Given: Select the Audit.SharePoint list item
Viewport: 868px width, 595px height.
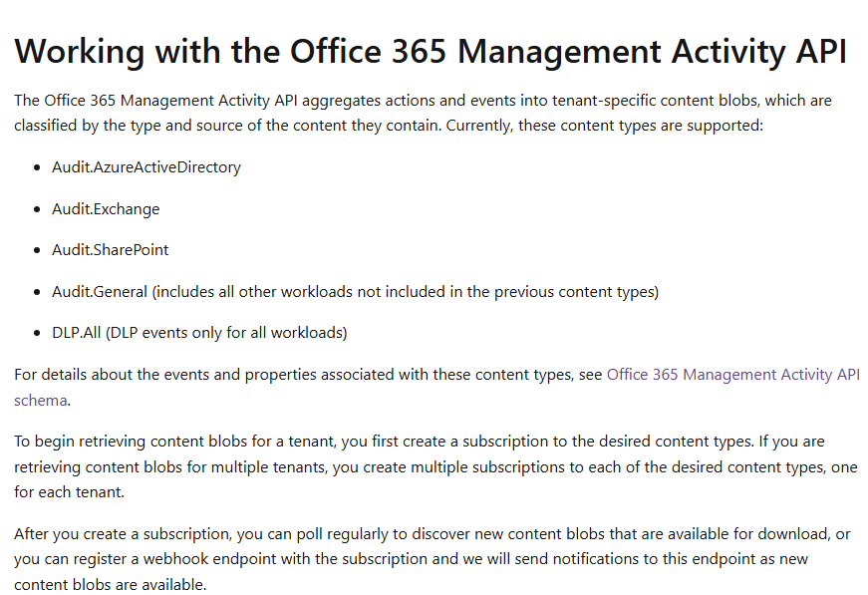Looking at the screenshot, I should pyautogui.click(x=111, y=250).
